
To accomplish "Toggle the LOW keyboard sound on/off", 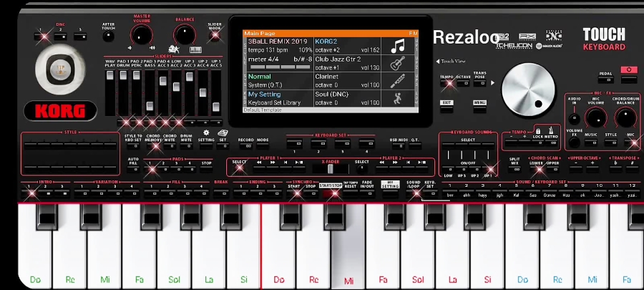I will [x=448, y=169].
